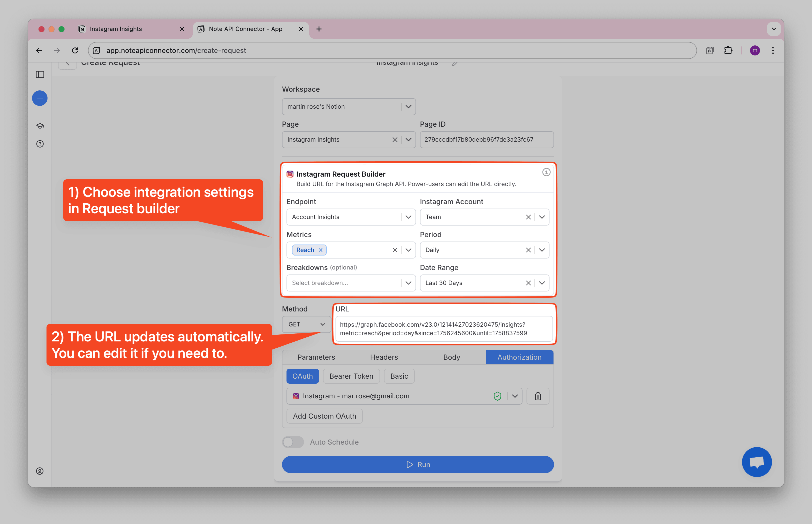The width and height of the screenshot is (812, 524).
Task: Expand browser tab search chevron
Action: [x=774, y=29]
